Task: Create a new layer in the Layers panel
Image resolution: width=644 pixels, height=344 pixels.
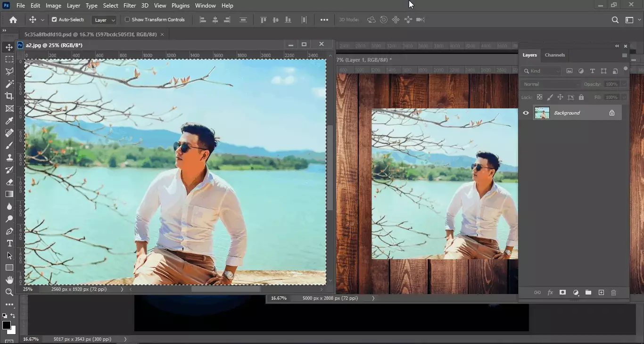Action: click(x=601, y=293)
